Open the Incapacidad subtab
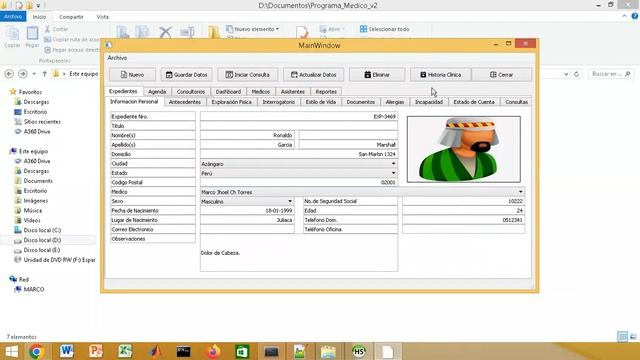 pyautogui.click(x=429, y=102)
